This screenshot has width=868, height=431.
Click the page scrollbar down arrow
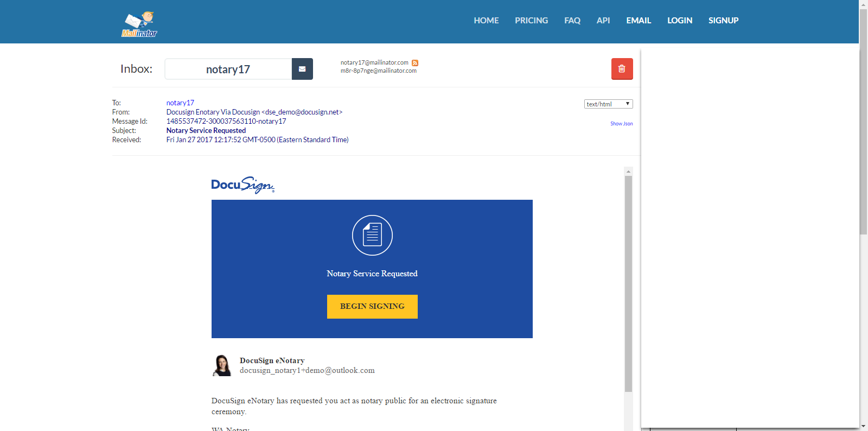pyautogui.click(x=864, y=427)
